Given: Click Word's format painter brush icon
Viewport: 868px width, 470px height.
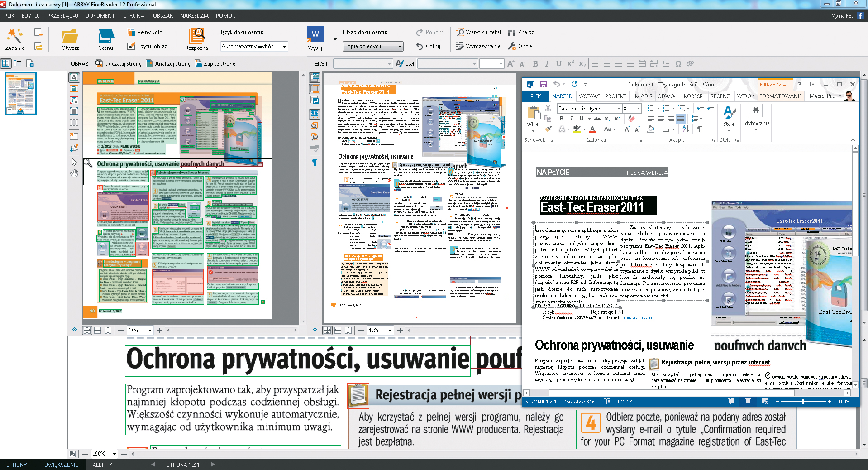Looking at the screenshot, I should (x=548, y=129).
